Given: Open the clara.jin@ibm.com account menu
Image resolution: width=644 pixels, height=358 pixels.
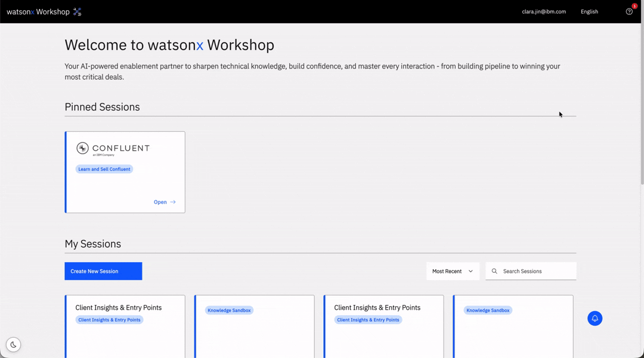Looking at the screenshot, I should pyautogui.click(x=544, y=11).
